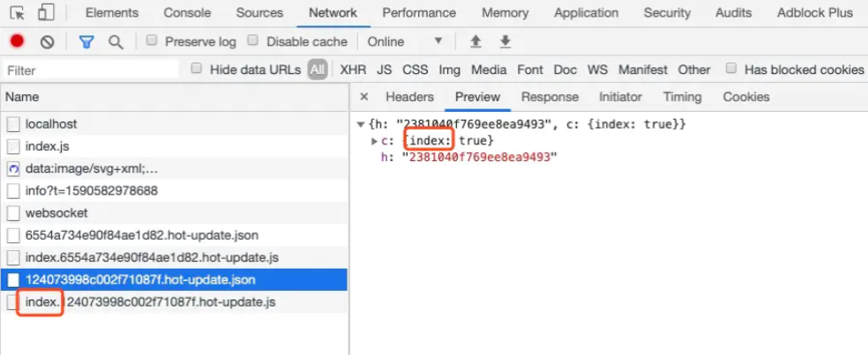This screenshot has width=868, height=355.
Task: Close the request details pane
Action: tap(363, 97)
